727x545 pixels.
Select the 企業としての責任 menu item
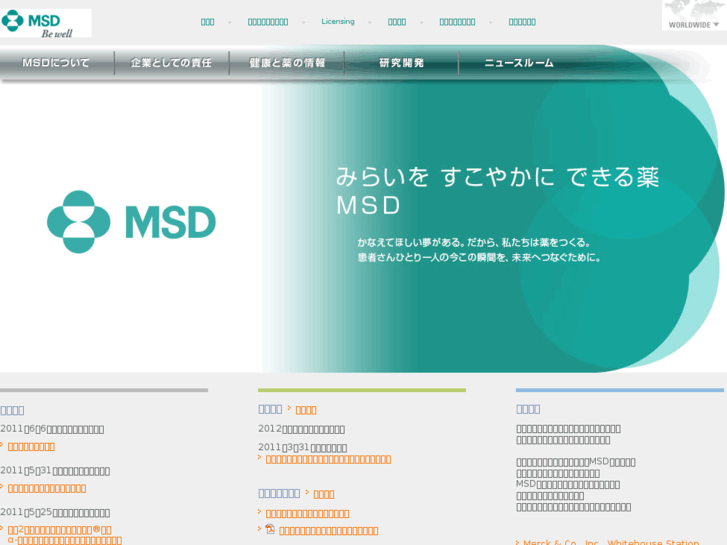pyautogui.click(x=172, y=63)
